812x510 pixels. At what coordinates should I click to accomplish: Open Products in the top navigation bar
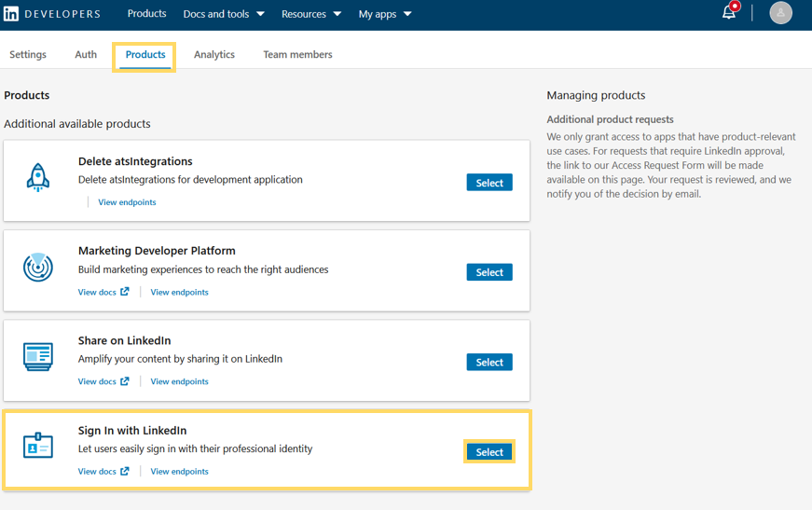[146, 13]
